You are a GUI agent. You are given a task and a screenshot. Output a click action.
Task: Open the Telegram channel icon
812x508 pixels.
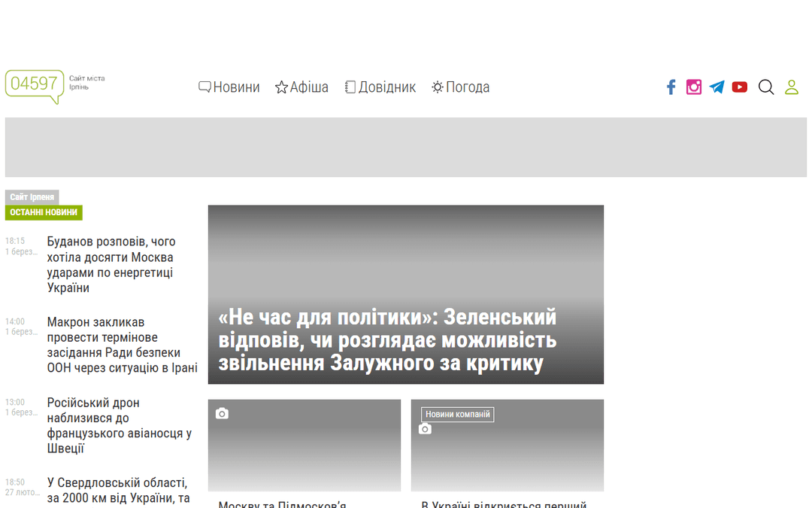point(717,87)
